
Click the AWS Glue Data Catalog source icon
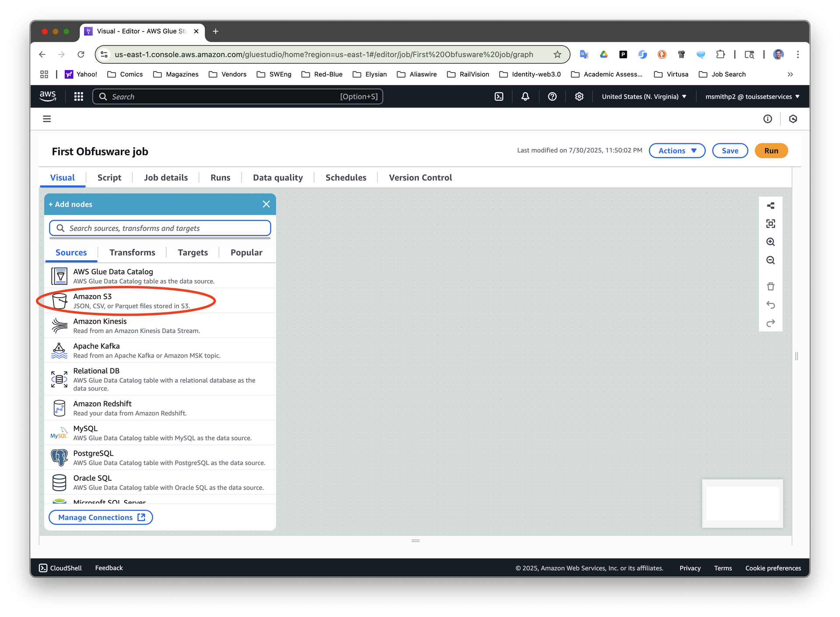(59, 276)
